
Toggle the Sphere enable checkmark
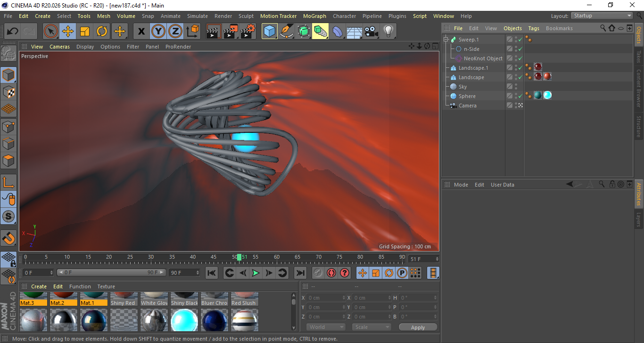coord(520,96)
